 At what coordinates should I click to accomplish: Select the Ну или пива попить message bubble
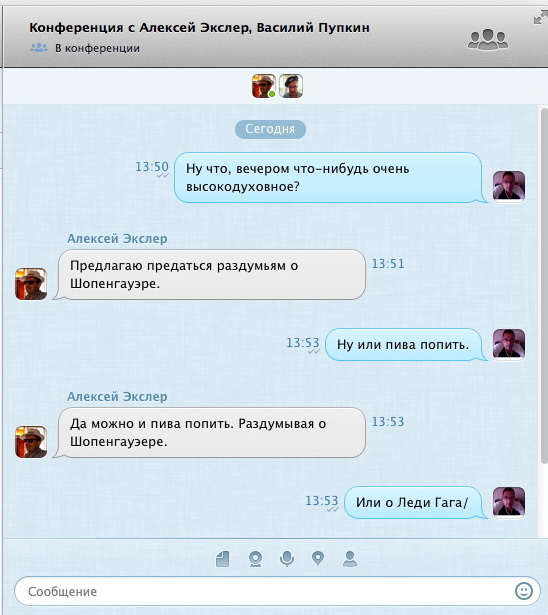(405, 344)
